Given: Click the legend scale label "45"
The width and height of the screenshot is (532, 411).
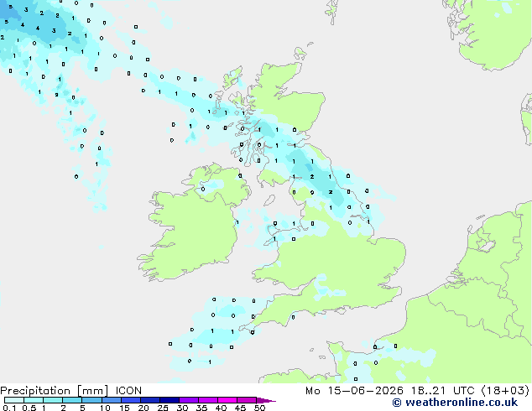Looking at the screenshot, I should coord(240,408).
